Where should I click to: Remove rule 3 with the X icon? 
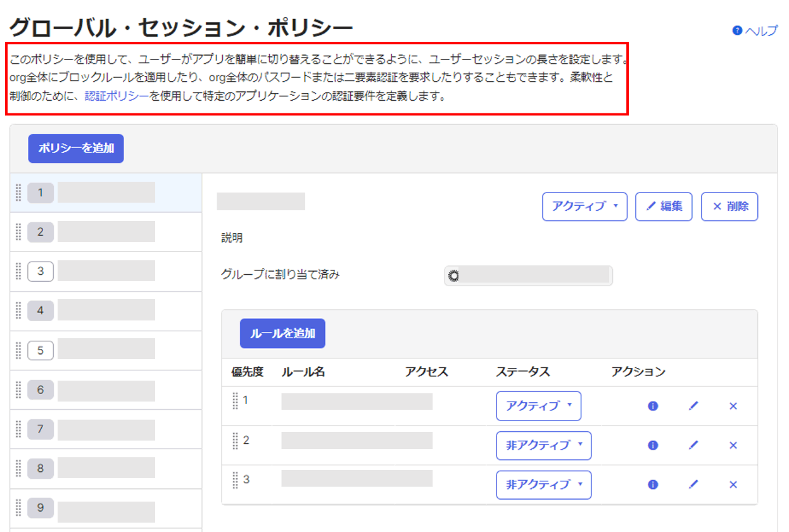(x=733, y=484)
